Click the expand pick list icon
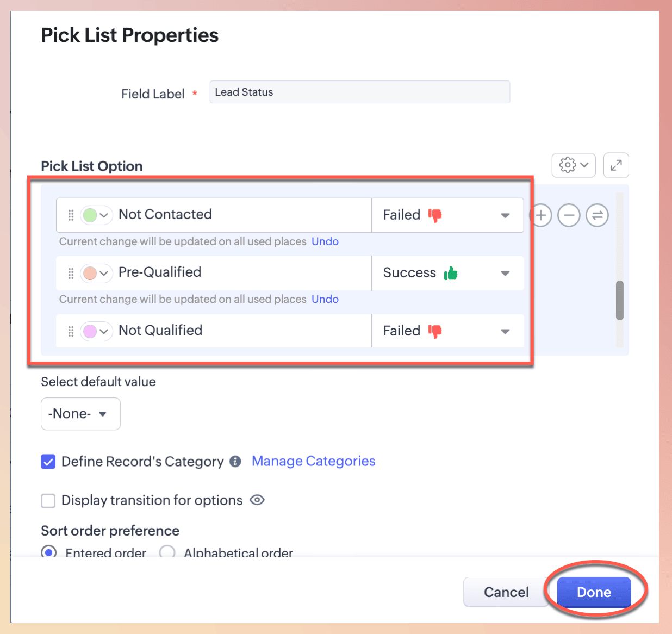Viewport: 672px width, 634px height. (616, 165)
